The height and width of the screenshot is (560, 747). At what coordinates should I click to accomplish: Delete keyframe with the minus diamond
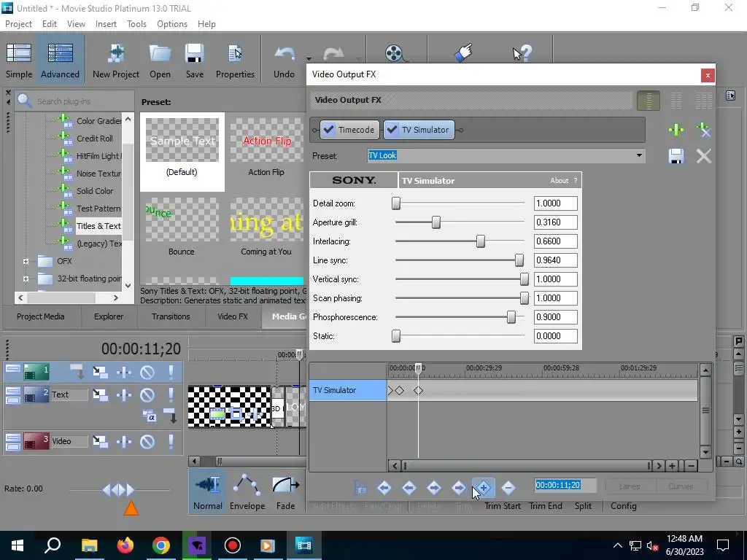(508, 488)
